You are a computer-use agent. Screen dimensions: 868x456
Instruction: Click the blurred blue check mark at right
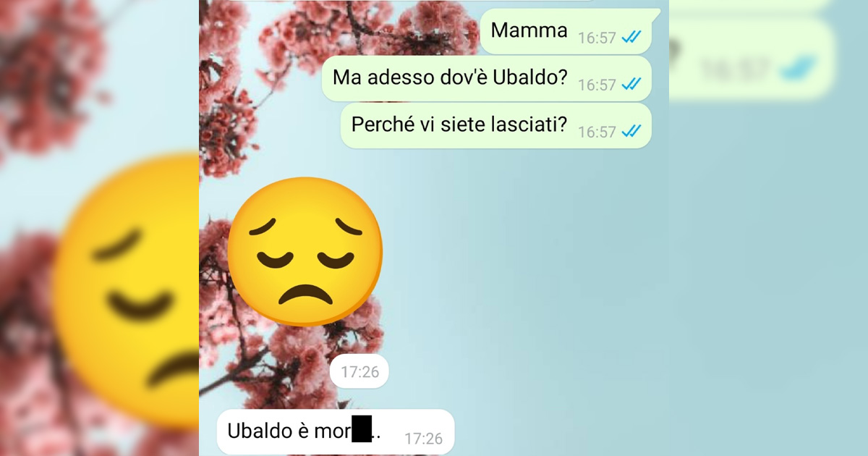coord(798,69)
